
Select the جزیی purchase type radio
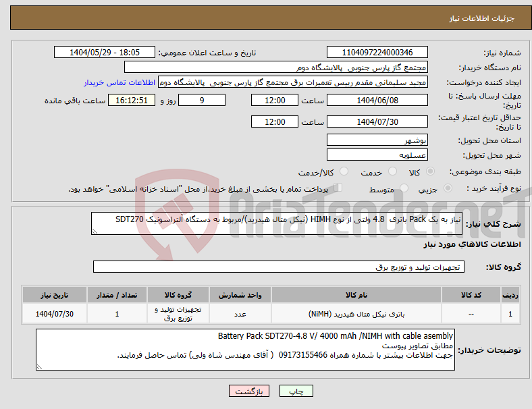click(x=448, y=188)
